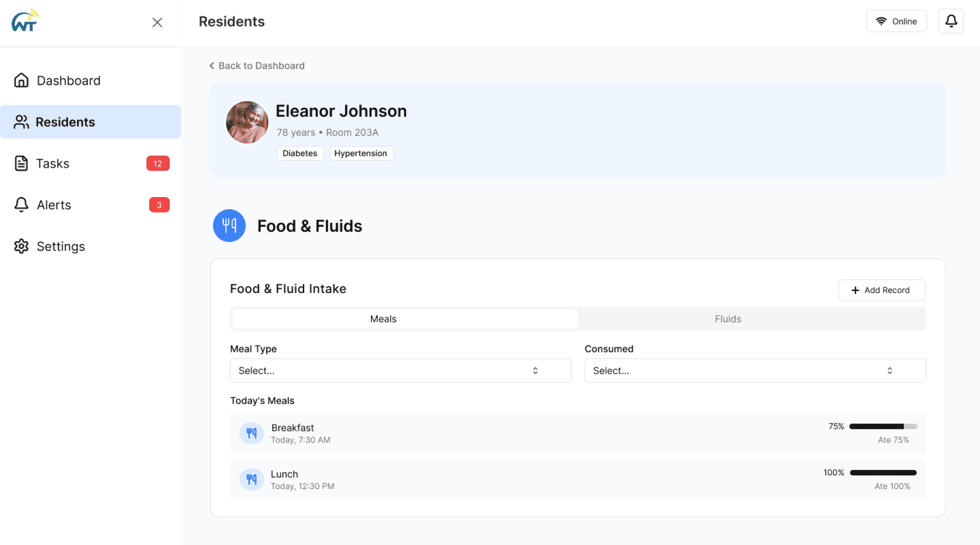
Task: Switch to the Fluids tab
Action: pyautogui.click(x=727, y=319)
